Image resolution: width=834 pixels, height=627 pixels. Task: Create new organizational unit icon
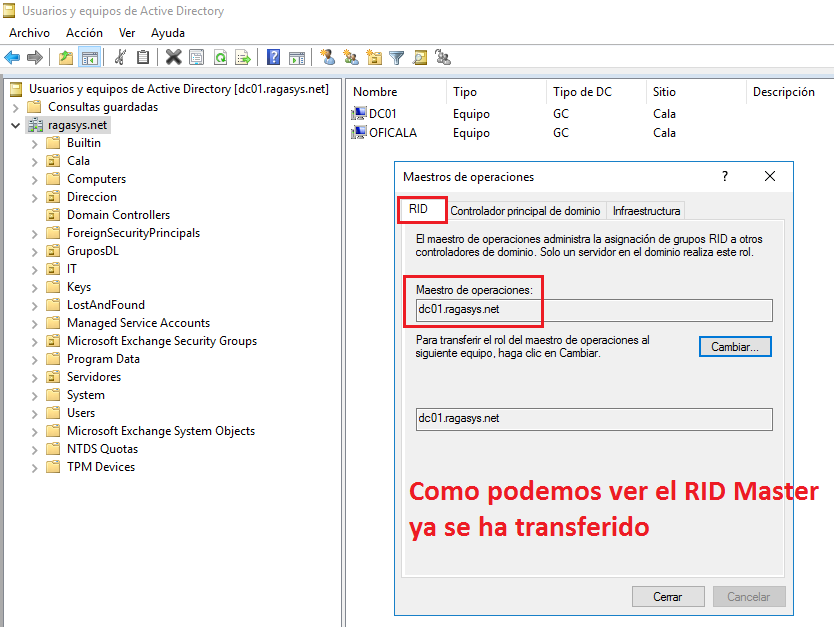click(374, 57)
